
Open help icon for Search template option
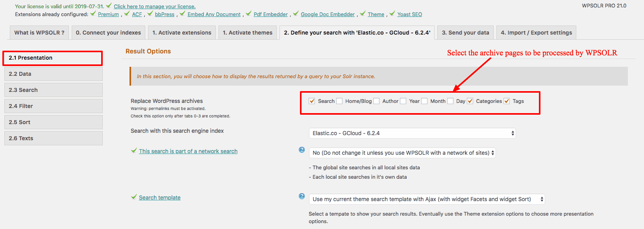[x=302, y=196]
